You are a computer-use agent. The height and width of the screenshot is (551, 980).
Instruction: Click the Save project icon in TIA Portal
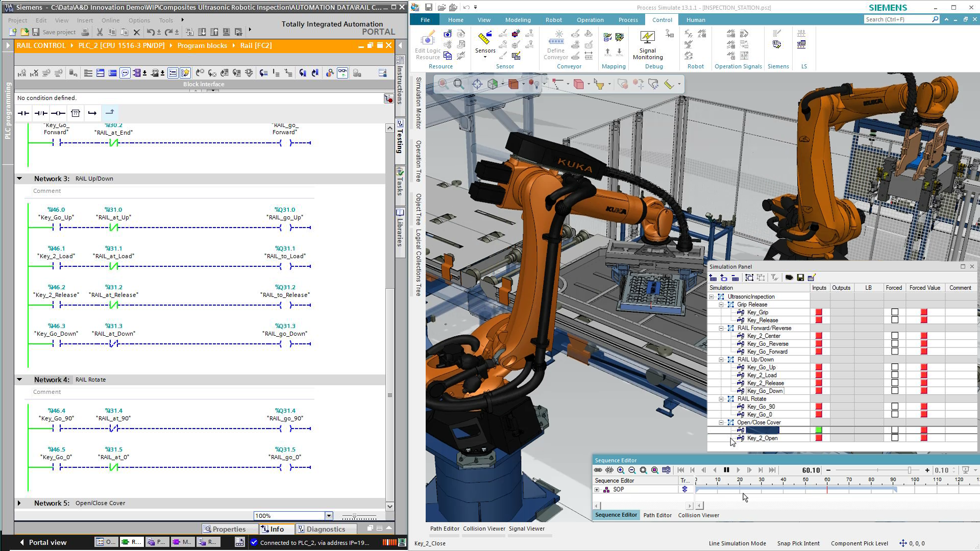pos(35,32)
